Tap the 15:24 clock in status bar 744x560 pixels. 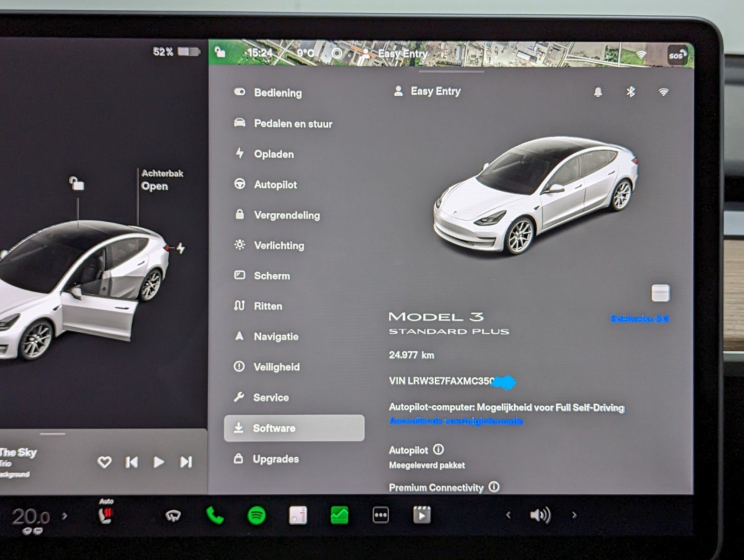(x=260, y=53)
